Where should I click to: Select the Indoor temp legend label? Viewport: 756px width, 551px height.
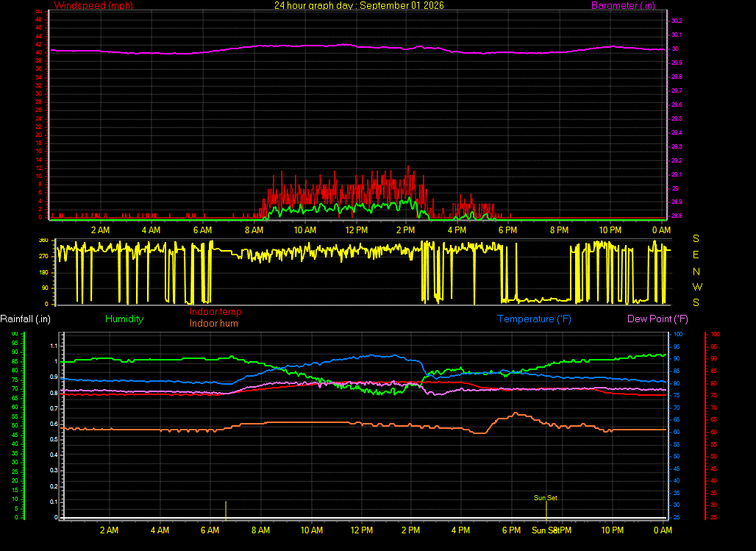(x=215, y=312)
